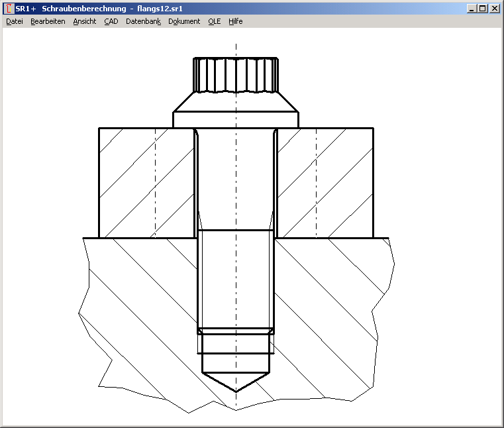Screen dimensions: 504x428
Task: Select the OLE menu
Action: 214,21
